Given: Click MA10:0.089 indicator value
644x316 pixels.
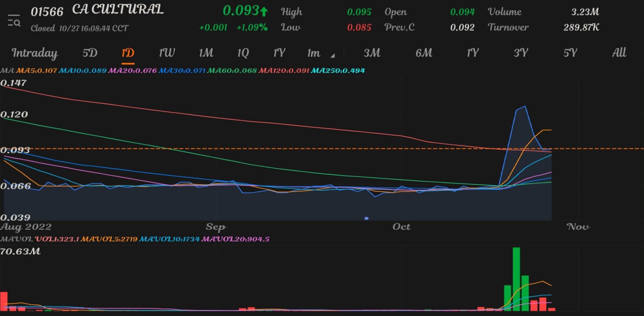Looking at the screenshot, I should click(83, 70).
